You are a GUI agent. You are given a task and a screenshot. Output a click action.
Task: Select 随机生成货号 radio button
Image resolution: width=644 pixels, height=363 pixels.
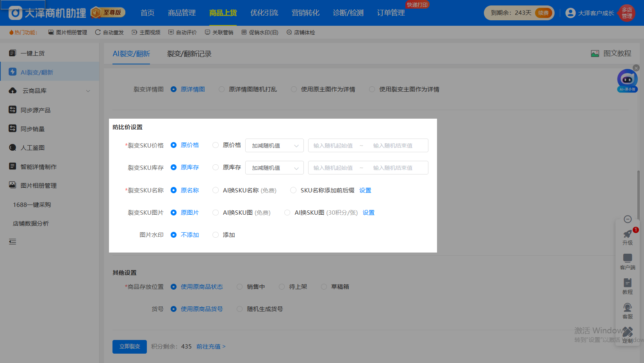[240, 309]
